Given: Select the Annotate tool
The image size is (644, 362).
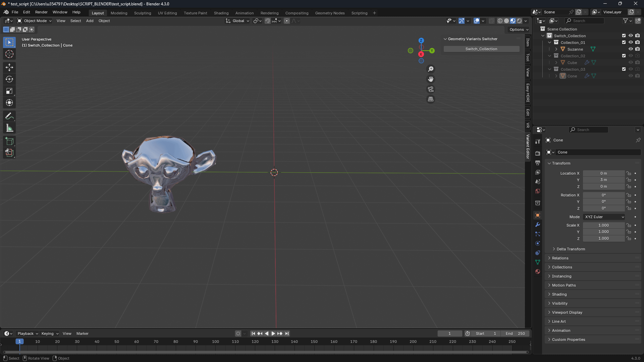Looking at the screenshot, I should pyautogui.click(x=9, y=116).
